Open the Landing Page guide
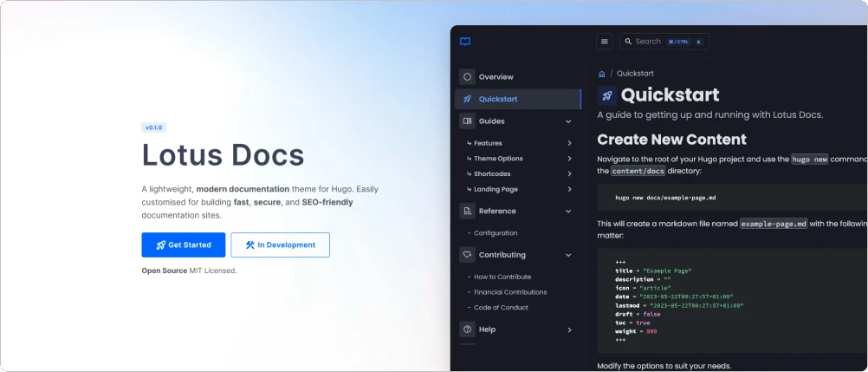This screenshot has width=868, height=372. coord(496,190)
